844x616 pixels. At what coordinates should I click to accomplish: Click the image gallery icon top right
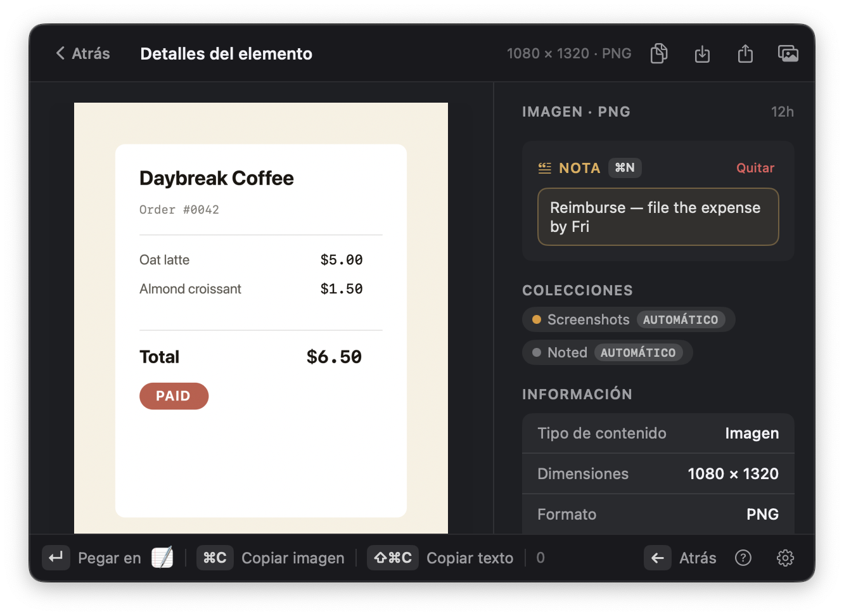788,53
